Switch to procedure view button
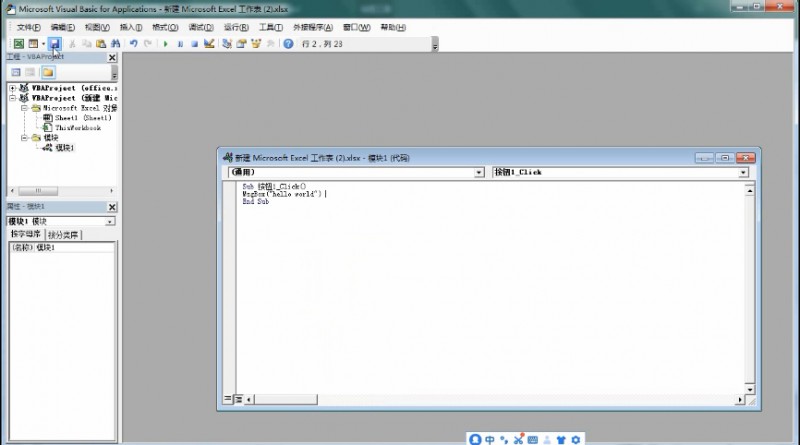Viewport: 800px width, 445px height. pyautogui.click(x=228, y=399)
